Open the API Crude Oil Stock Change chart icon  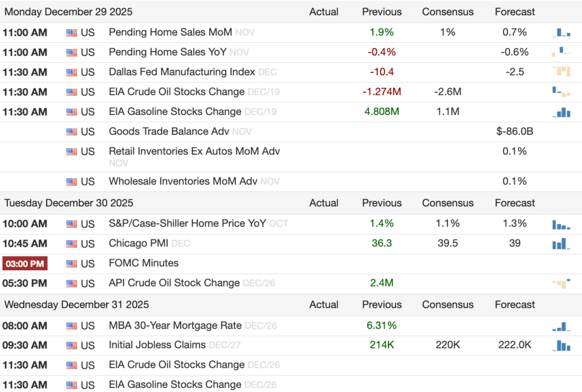561,283
